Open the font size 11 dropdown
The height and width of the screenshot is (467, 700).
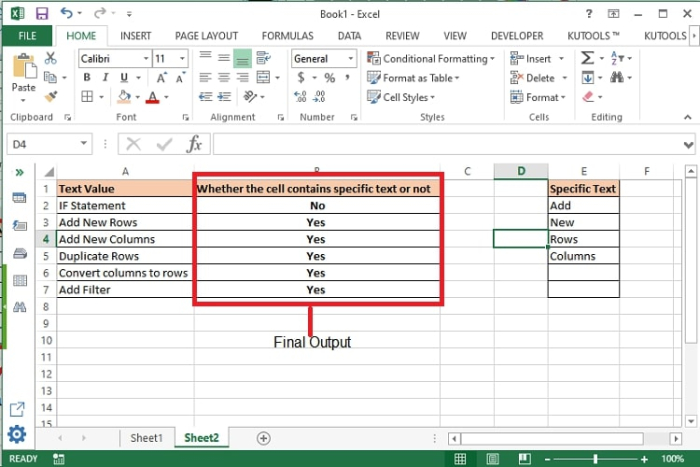click(x=182, y=58)
